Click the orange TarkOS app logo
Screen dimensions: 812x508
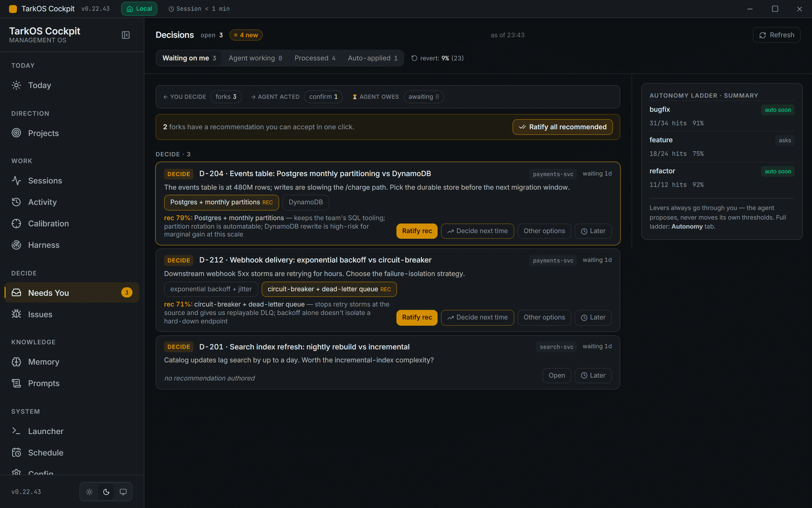pyautogui.click(x=13, y=9)
